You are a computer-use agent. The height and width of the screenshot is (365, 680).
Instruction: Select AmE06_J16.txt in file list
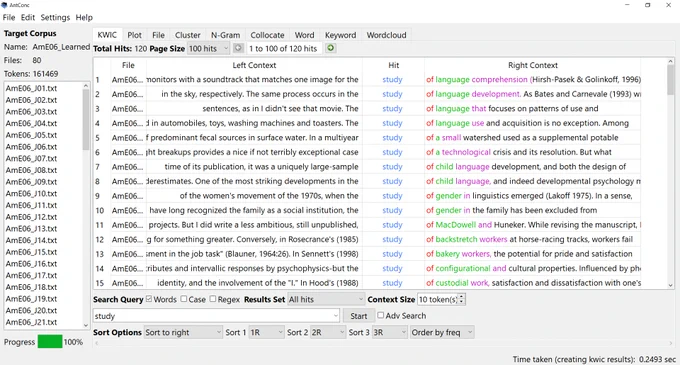click(31, 264)
